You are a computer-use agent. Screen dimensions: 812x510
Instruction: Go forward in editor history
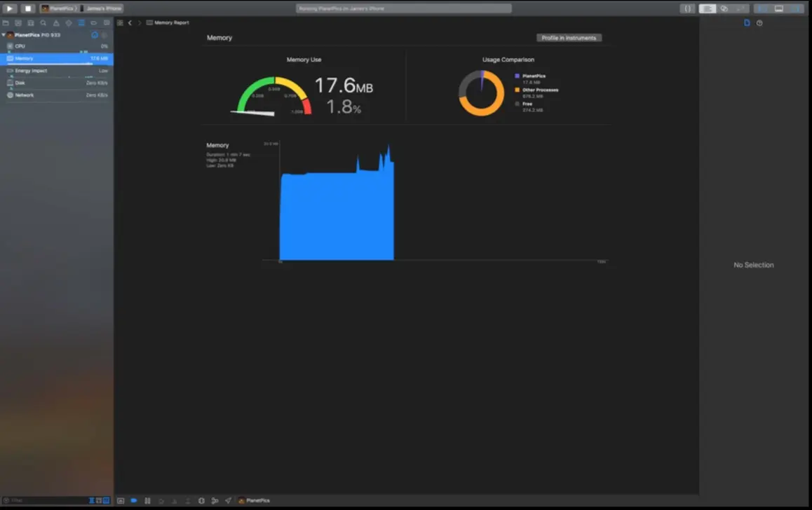coord(140,22)
